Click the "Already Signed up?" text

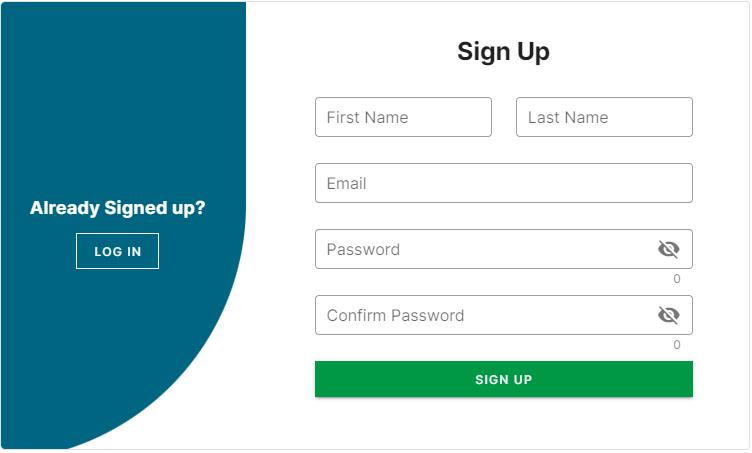117,208
